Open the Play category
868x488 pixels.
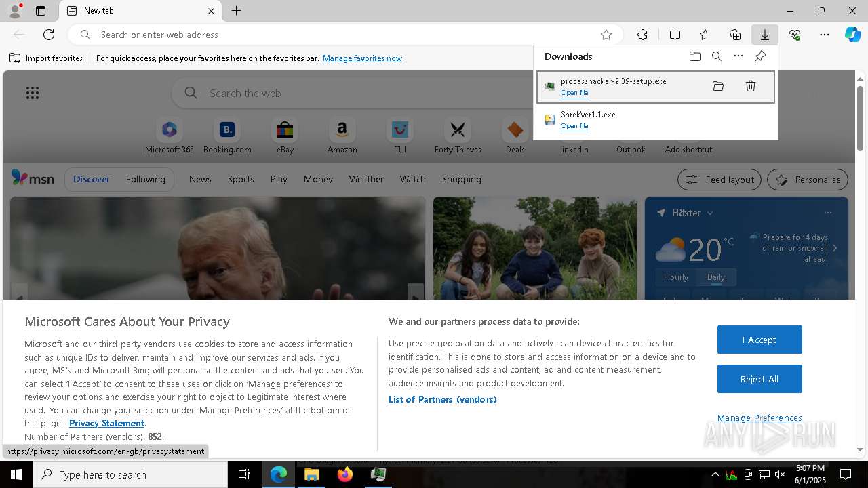click(x=279, y=179)
